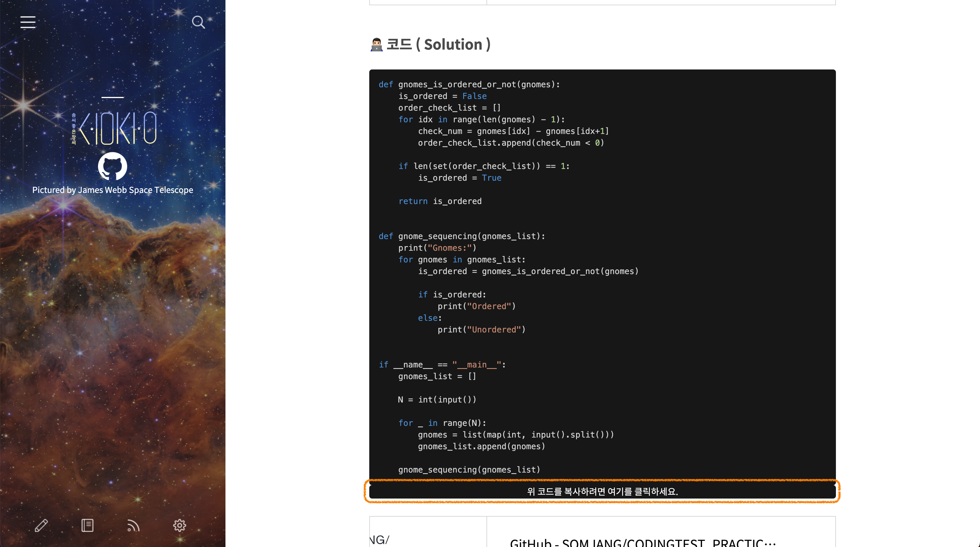Click the def gnome_sequencing(gnomes_list) line
The width and height of the screenshot is (980, 547).
[461, 236]
